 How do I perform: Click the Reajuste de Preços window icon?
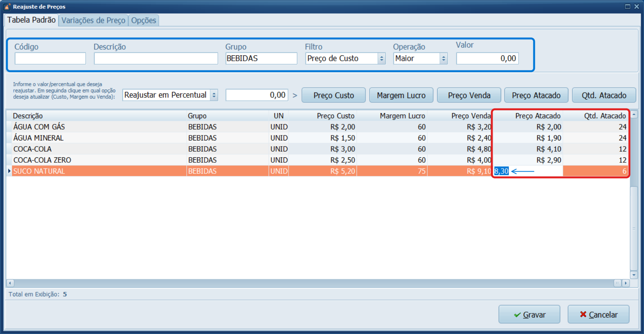coord(7,7)
